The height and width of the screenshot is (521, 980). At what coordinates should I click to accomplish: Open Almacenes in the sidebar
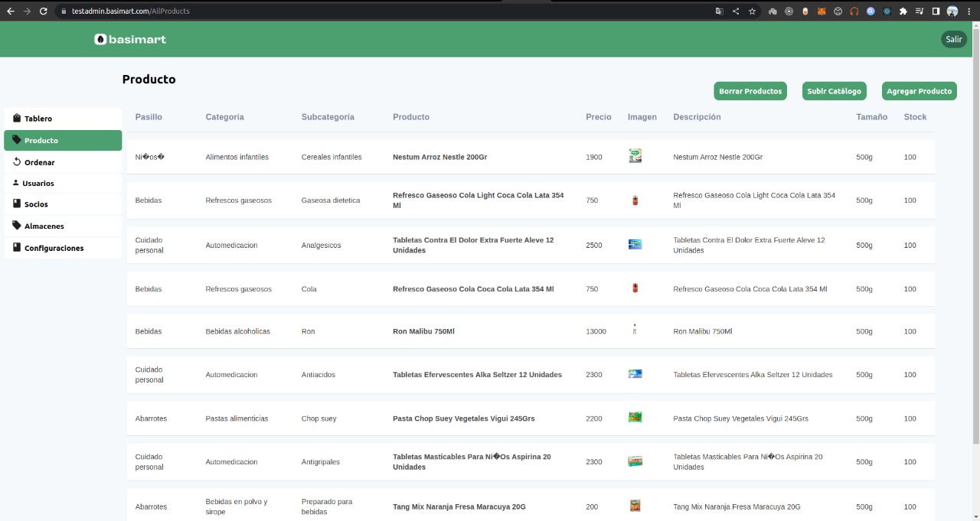tap(63, 226)
